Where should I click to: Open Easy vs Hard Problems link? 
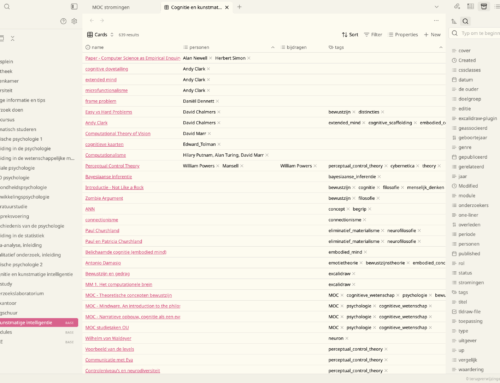[109, 112]
